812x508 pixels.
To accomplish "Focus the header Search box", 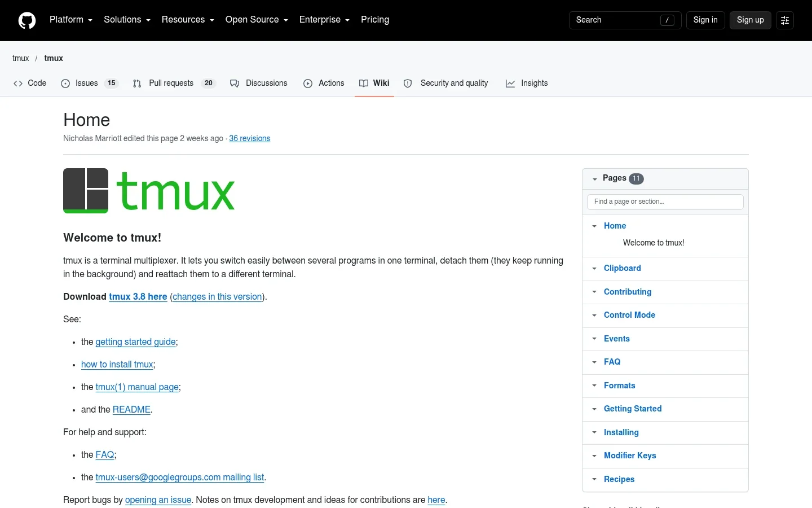I will [x=625, y=20].
